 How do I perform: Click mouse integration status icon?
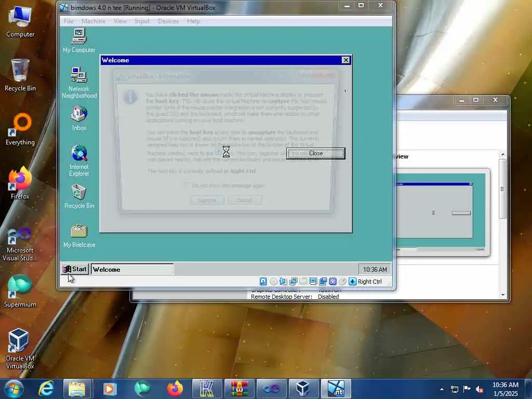point(343,281)
